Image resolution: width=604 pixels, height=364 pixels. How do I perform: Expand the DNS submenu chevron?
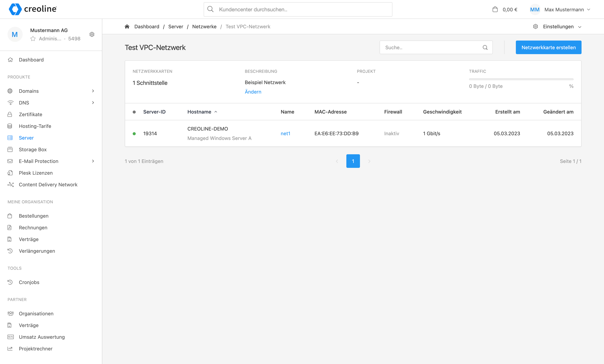tap(93, 103)
